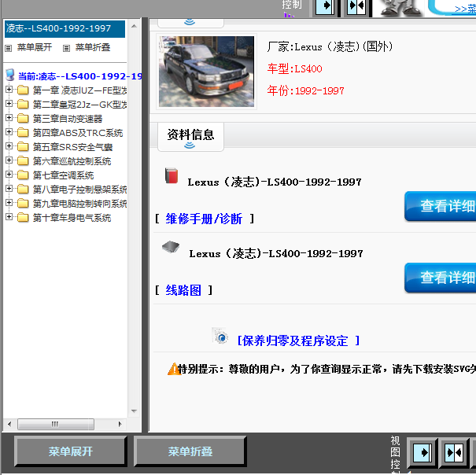Open the 第九章电脑控制转向系统 folder icon
The image size is (476, 475).
click(23, 204)
